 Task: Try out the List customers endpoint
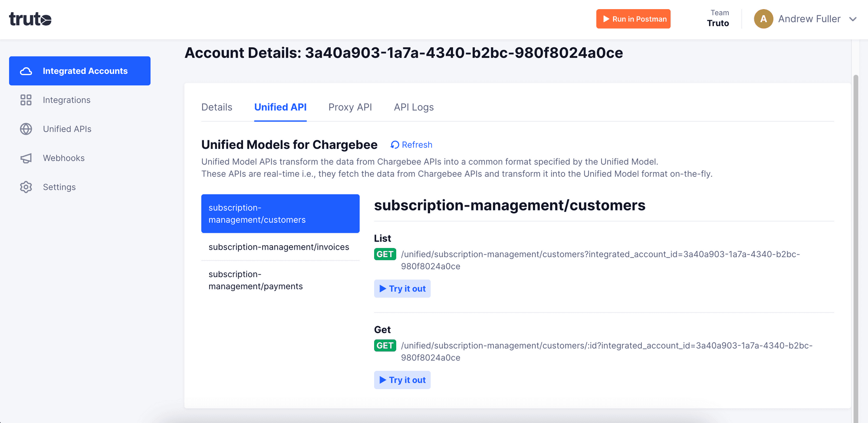(402, 288)
